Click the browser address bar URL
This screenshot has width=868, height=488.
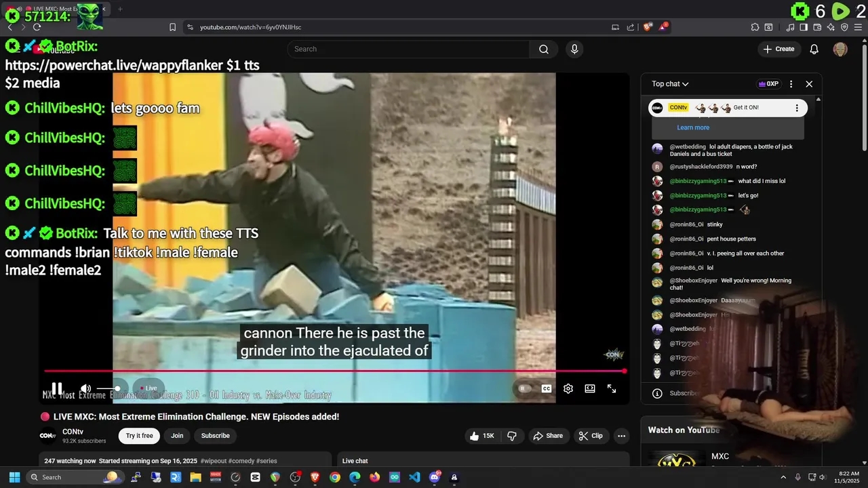[250, 27]
